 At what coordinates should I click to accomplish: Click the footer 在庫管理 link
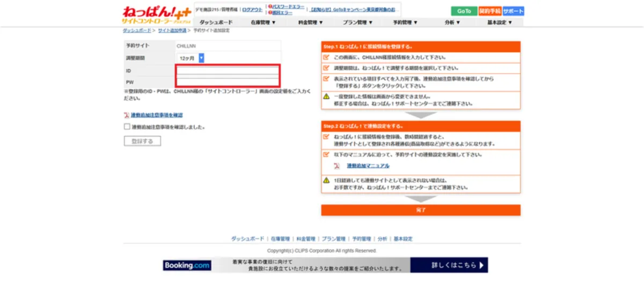280,239
